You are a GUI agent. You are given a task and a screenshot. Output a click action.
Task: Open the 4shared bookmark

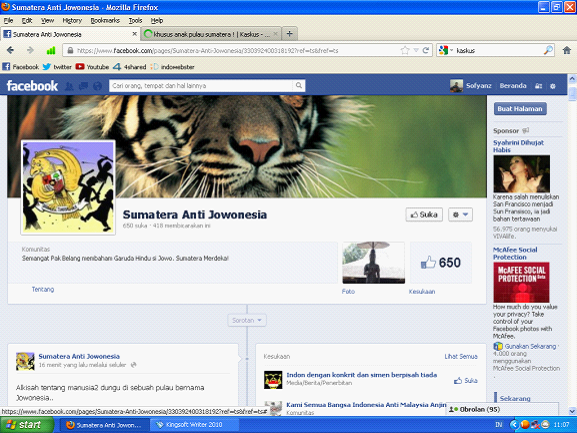(130, 67)
